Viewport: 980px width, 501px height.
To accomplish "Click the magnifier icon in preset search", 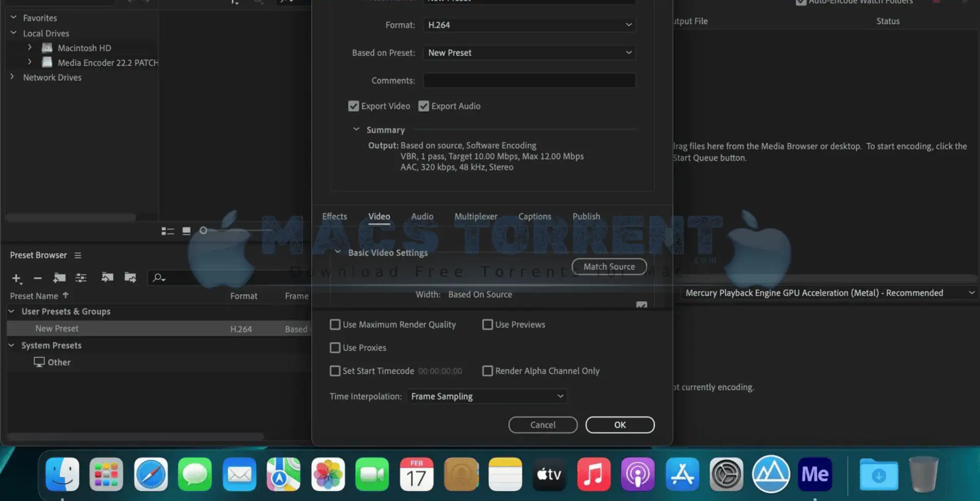I will 158,278.
